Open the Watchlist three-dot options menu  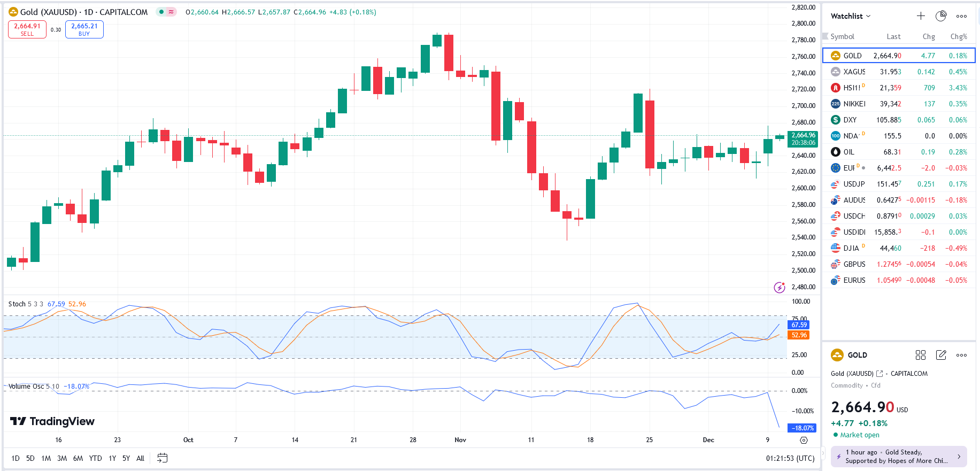(961, 16)
